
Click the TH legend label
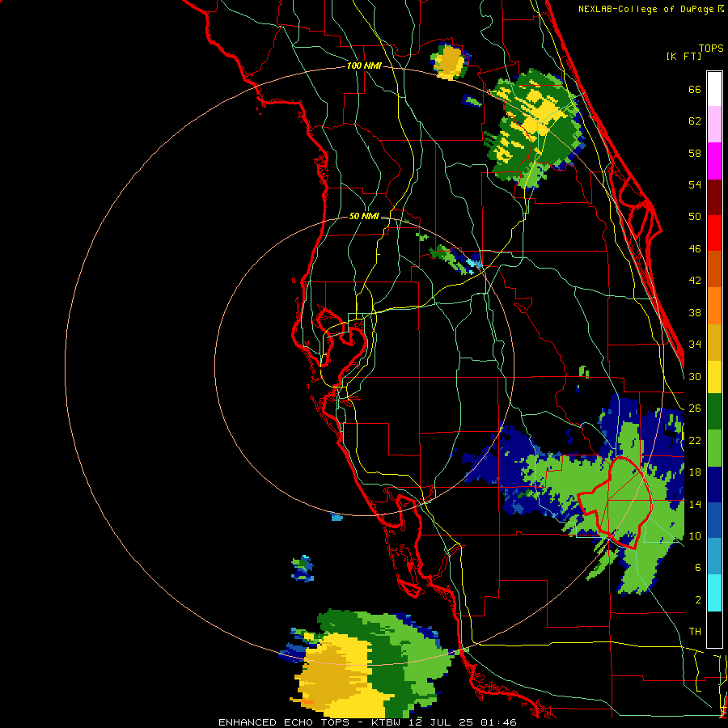[x=695, y=632]
